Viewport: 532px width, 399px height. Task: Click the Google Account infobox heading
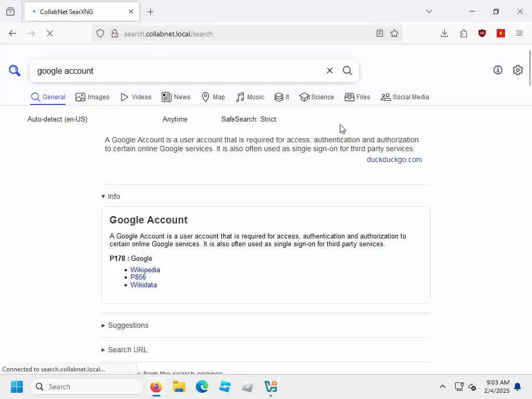pos(148,220)
